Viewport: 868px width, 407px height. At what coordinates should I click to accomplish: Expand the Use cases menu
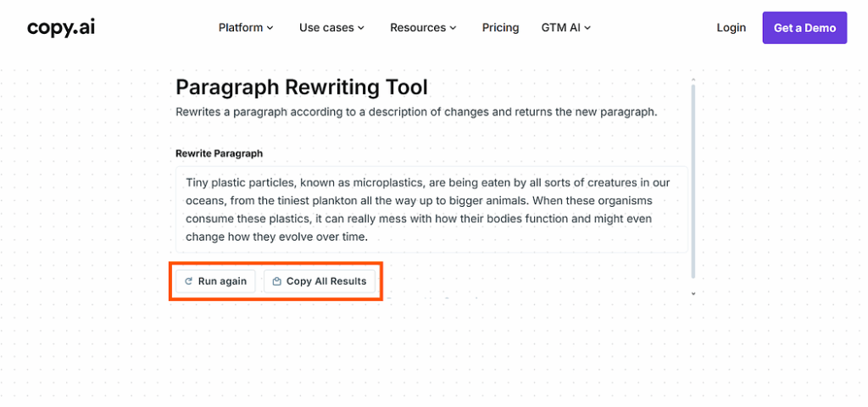[331, 28]
